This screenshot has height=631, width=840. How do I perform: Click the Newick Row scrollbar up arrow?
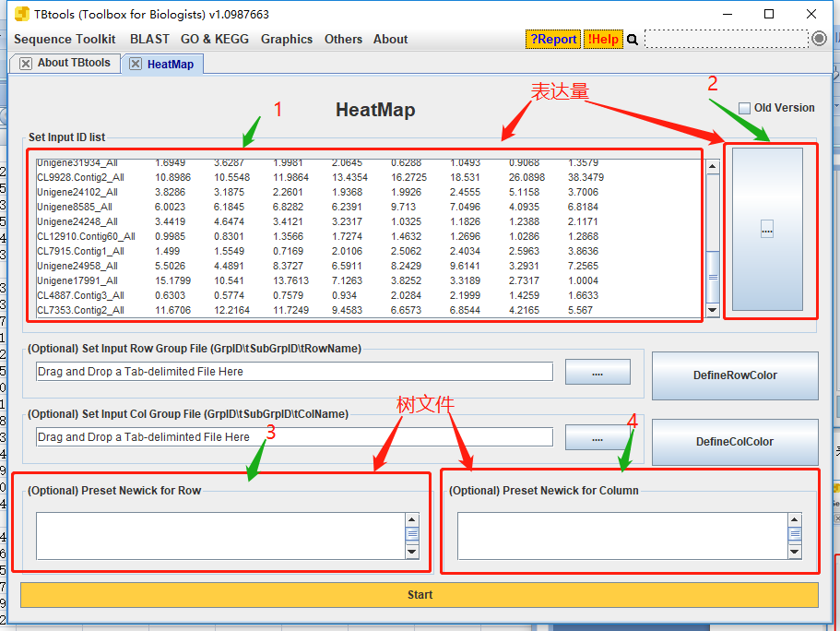[412, 519]
